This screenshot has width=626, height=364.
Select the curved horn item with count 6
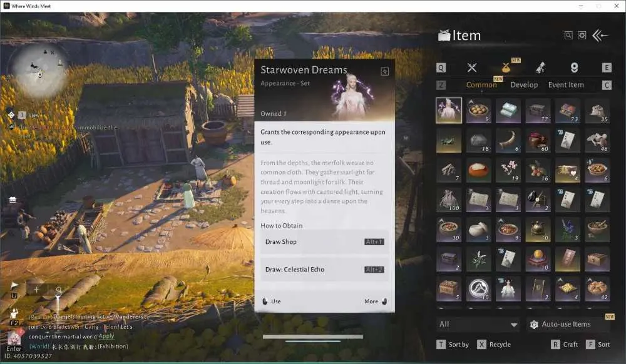tap(508, 140)
